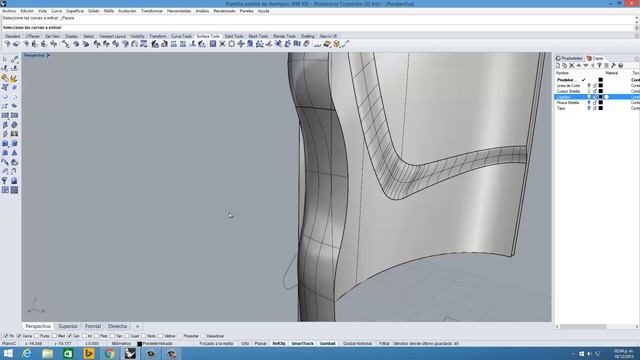Toggle visibility bulb of Linea de Corte layer

coord(589,86)
